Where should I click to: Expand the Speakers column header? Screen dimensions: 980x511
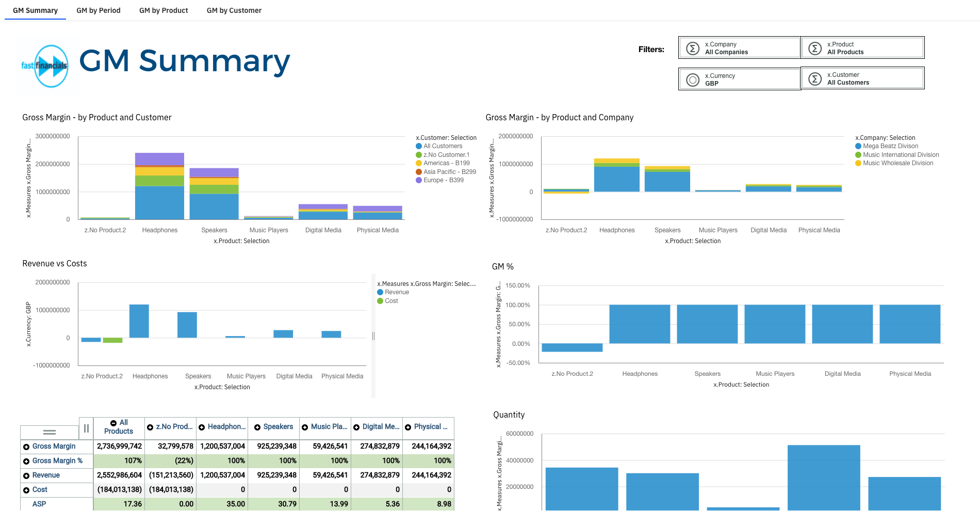coord(257,427)
